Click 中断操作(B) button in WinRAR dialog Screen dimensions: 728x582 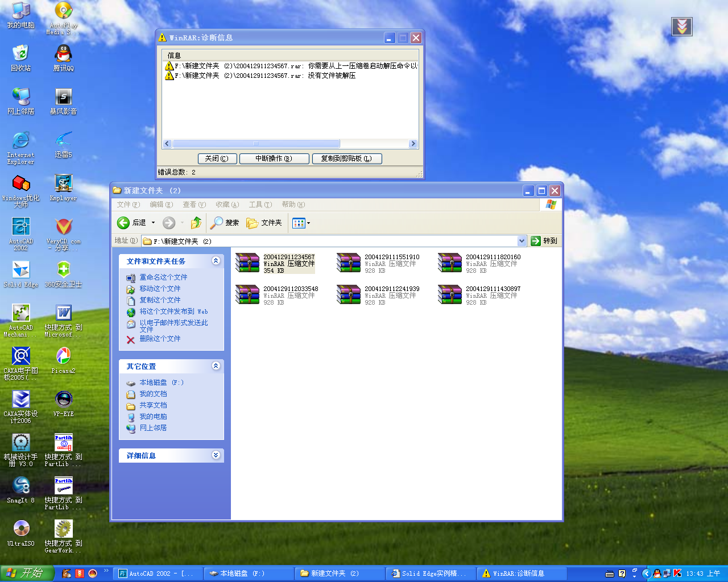[274, 159]
